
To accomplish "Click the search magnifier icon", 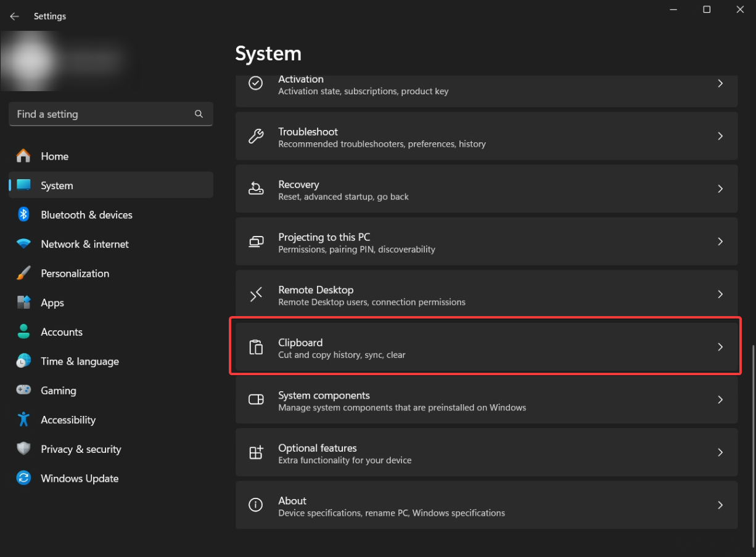I will 199,114.
